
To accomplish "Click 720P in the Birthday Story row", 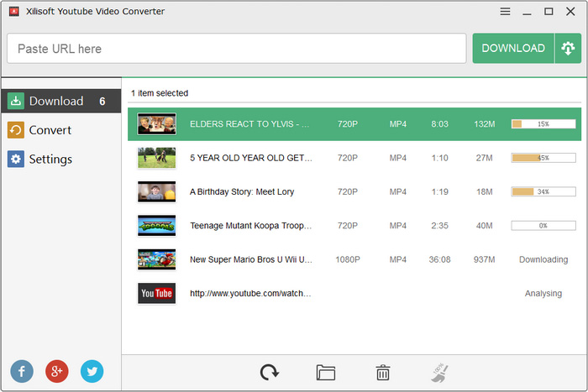I will pos(348,191).
